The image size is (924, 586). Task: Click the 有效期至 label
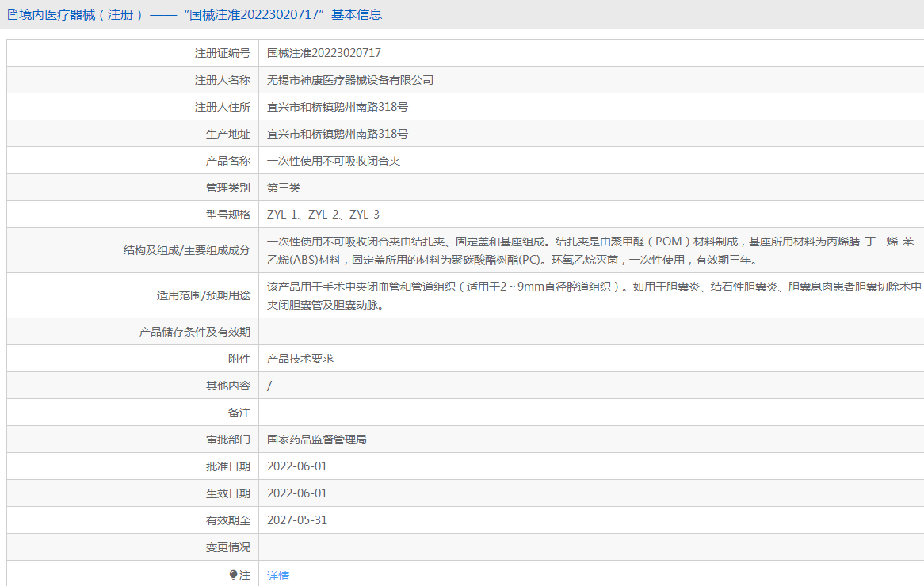tap(228, 520)
